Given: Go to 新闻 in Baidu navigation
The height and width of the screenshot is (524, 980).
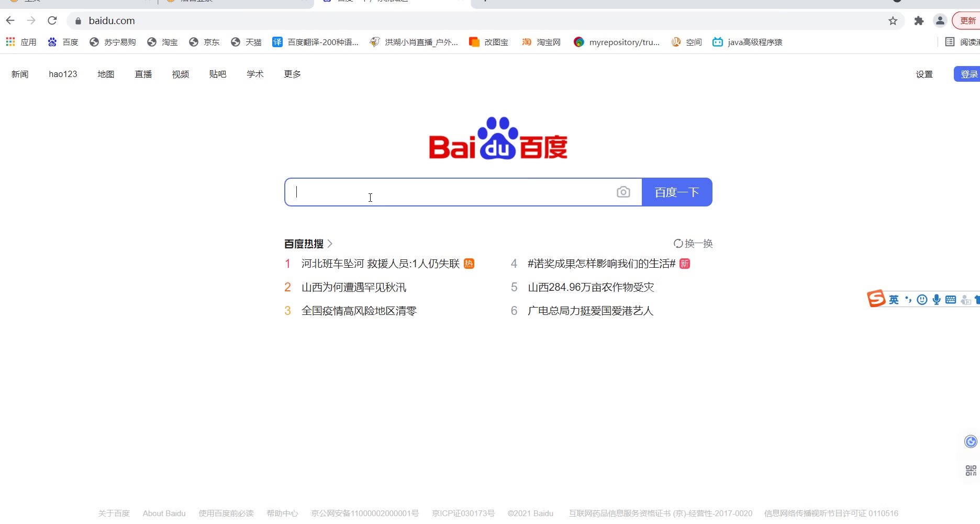Looking at the screenshot, I should click(20, 74).
